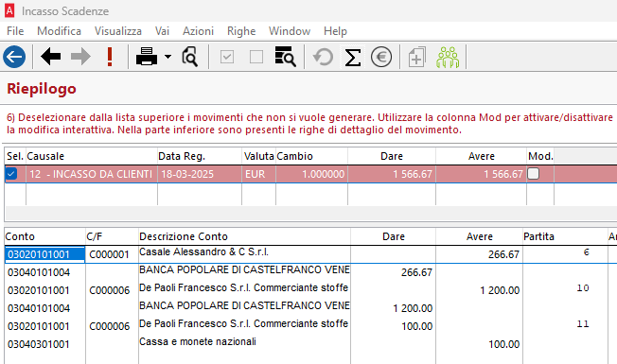Click the printer icon
The width and height of the screenshot is (617, 364).
point(147,57)
